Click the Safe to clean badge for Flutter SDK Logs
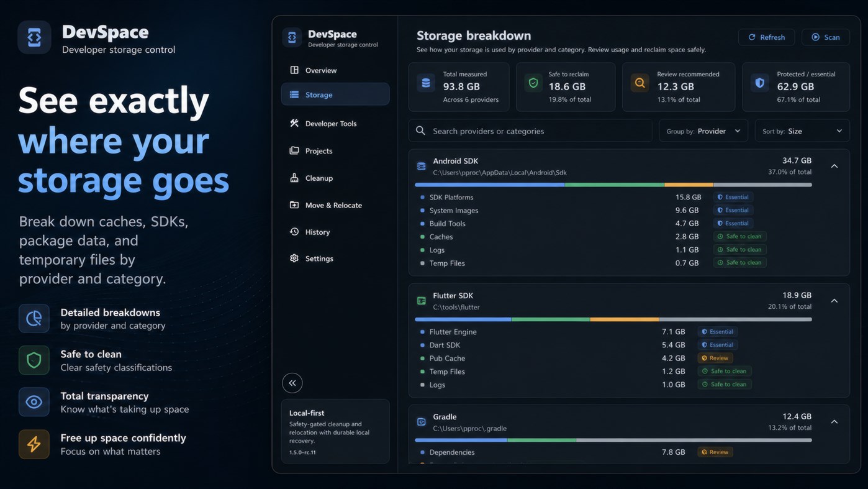 click(x=725, y=384)
